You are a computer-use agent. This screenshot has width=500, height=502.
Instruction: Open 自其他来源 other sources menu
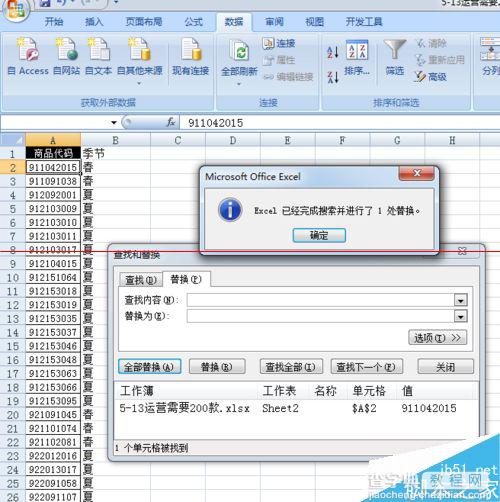[x=140, y=60]
